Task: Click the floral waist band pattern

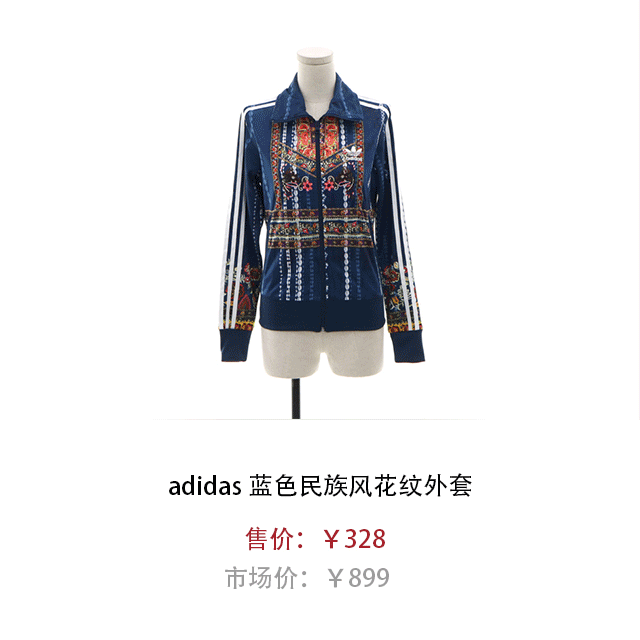Action: coord(320,229)
